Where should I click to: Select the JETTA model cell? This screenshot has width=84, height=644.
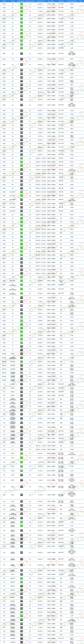(13, 575)
